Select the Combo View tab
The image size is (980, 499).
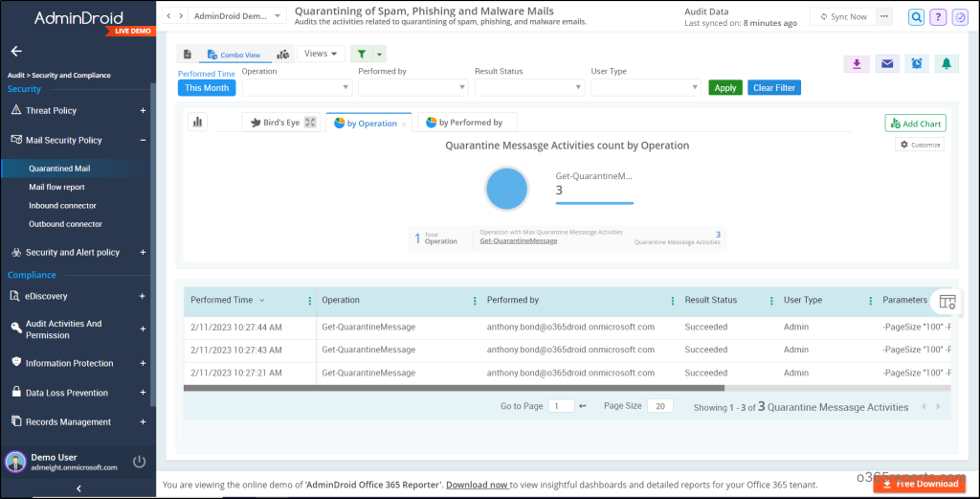[234, 55]
